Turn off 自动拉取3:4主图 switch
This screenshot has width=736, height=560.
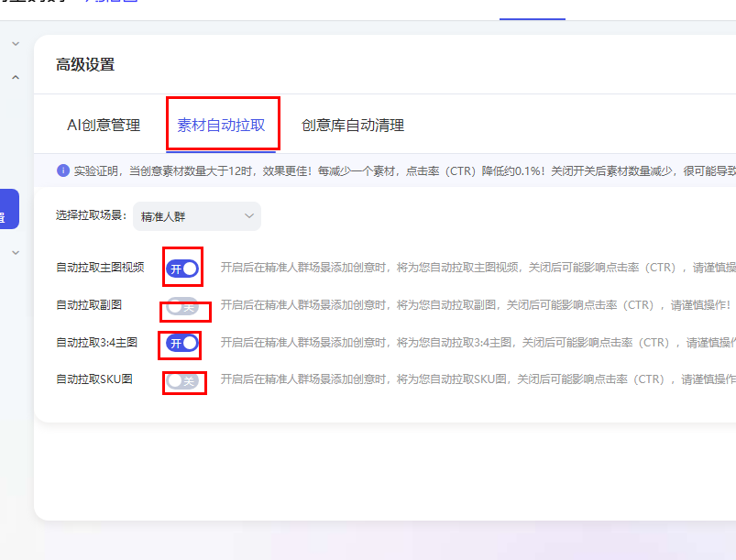point(182,343)
